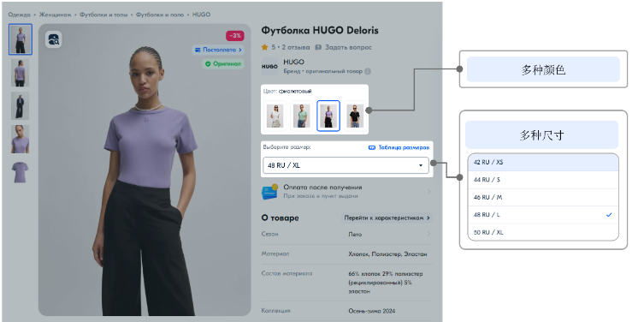This screenshot has width=644, height=322.
Task: Open the Таблица размеров link
Action: (399, 147)
